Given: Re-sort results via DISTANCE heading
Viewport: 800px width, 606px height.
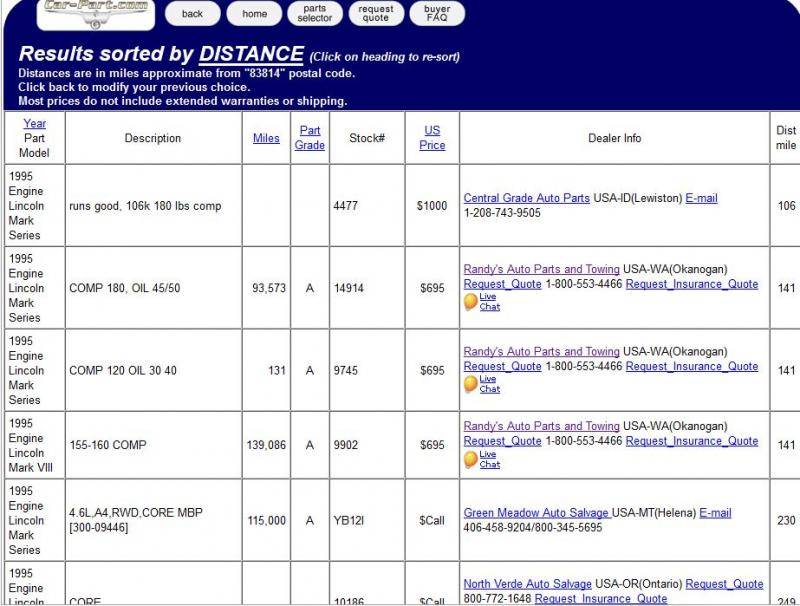Looking at the screenshot, I should click(x=251, y=54).
